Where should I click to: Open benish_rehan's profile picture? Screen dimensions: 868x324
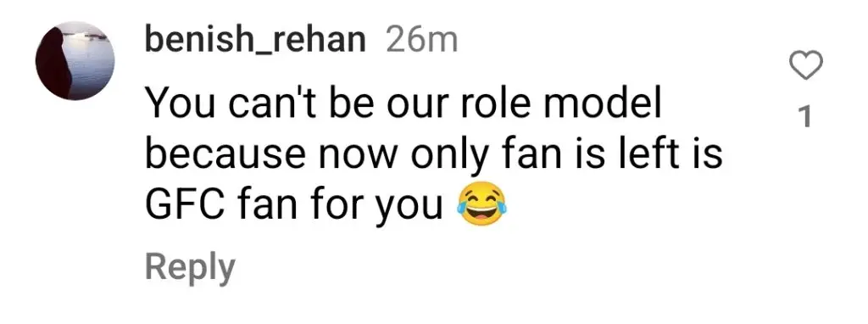click(75, 61)
